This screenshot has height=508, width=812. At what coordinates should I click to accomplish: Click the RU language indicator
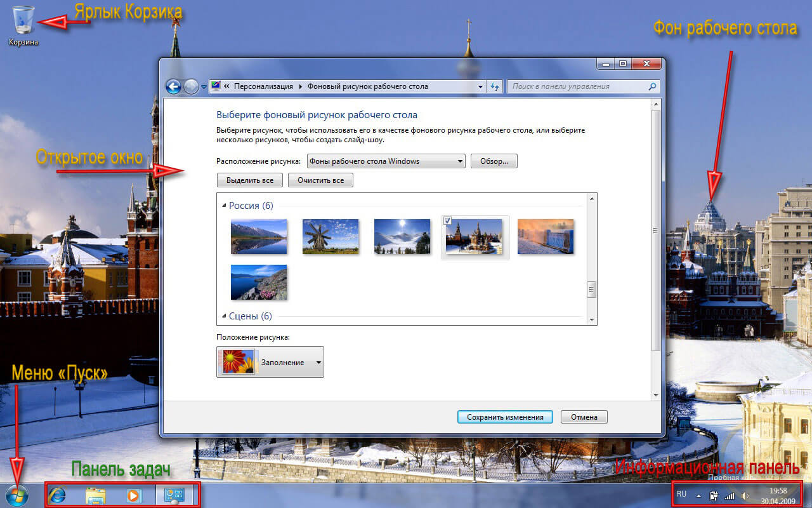coord(681,494)
